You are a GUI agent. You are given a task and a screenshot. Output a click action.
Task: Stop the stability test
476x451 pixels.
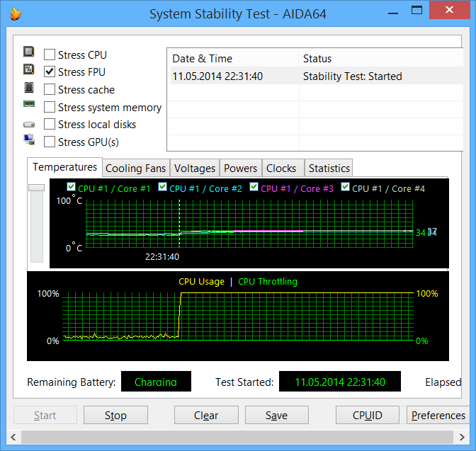pyautogui.click(x=115, y=415)
